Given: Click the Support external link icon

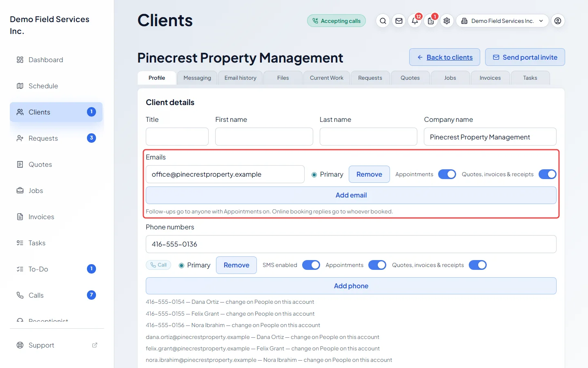Looking at the screenshot, I should 95,345.
